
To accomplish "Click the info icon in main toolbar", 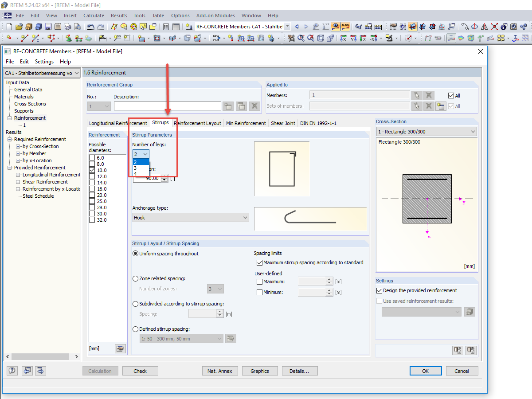I will (x=504, y=27).
